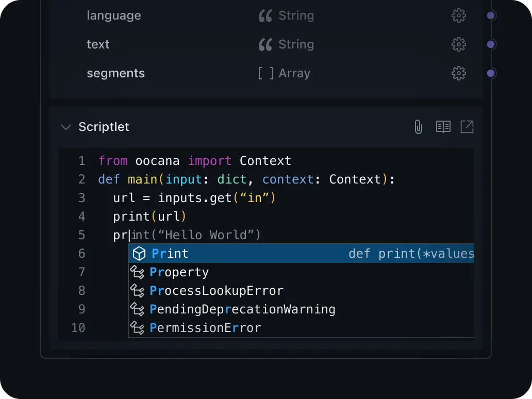Open the attachment paperclip icon in Scriptlet header
This screenshot has width=532, height=399.
[x=418, y=126]
